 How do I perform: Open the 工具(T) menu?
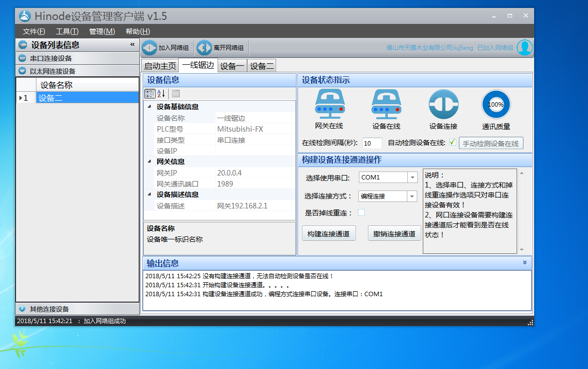pos(67,31)
